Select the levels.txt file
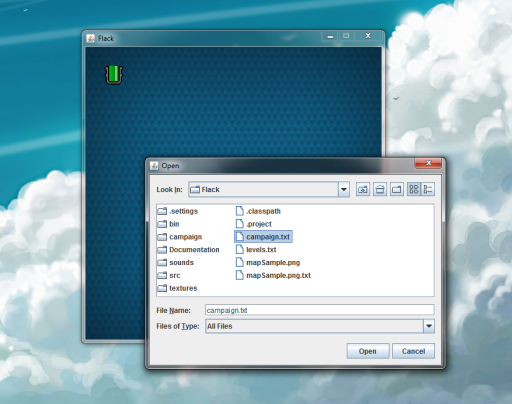Viewport: 512px width, 404px height. (x=256, y=250)
